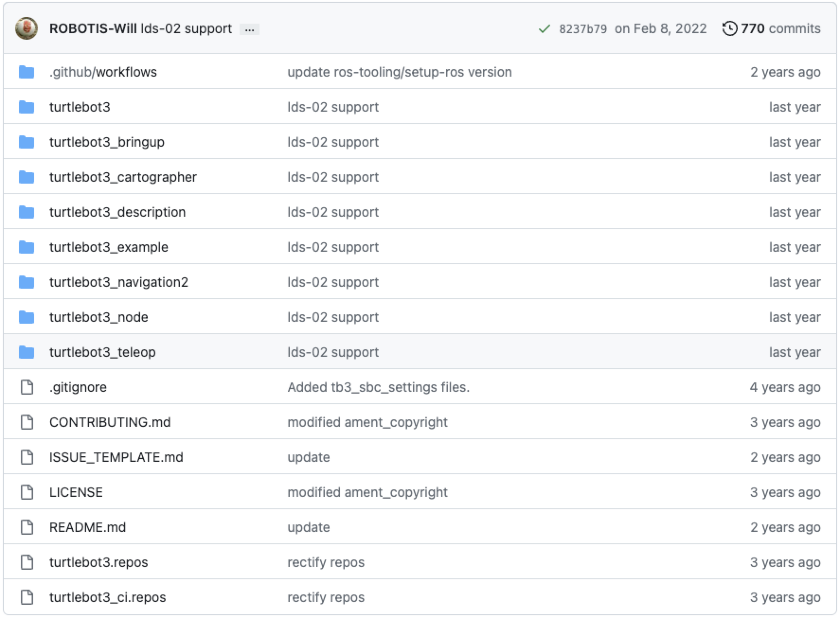Click the ROBOTIS-Will avatar image

point(27,28)
